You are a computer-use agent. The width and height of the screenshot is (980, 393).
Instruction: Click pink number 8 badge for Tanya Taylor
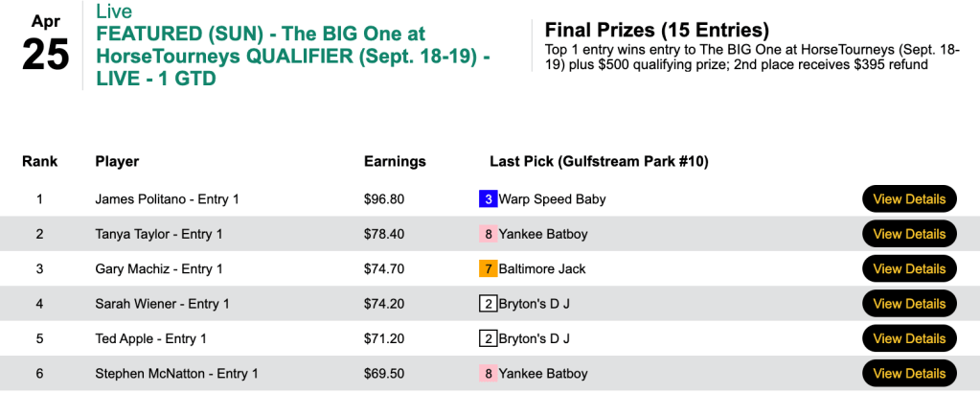(488, 234)
